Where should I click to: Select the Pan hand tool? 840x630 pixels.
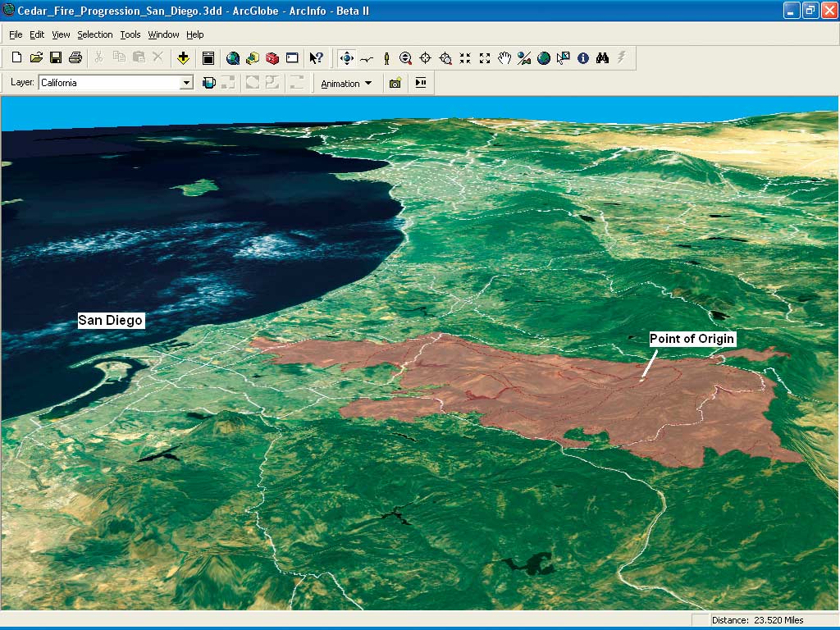click(x=504, y=58)
